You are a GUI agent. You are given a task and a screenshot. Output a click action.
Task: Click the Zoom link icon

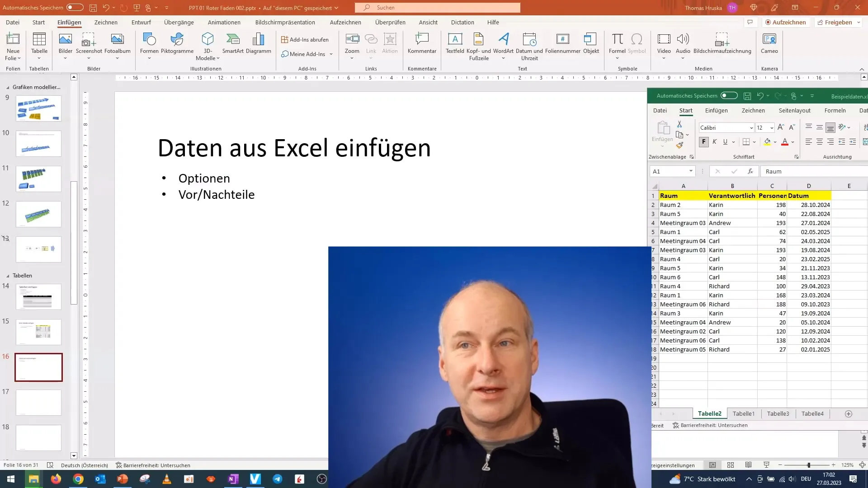point(352,46)
